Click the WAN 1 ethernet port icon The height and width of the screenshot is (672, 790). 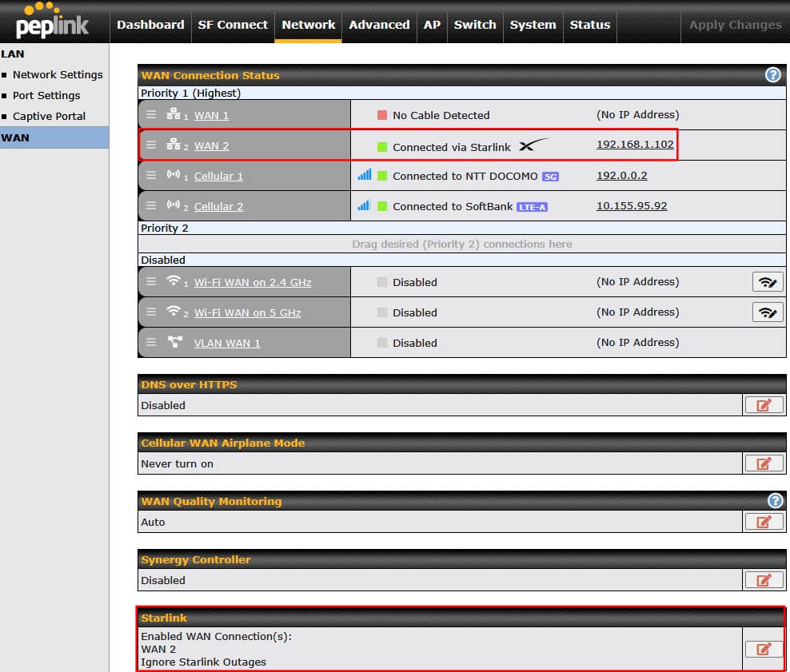coord(174,113)
